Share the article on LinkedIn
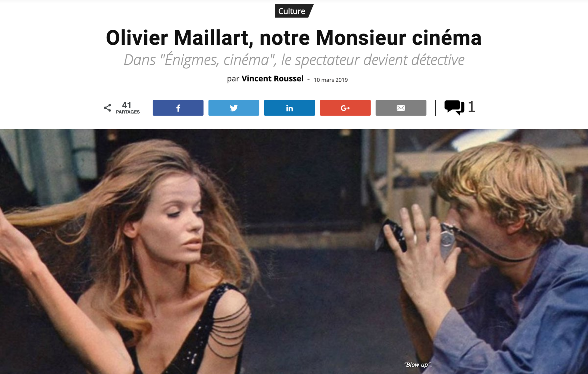 [289, 108]
